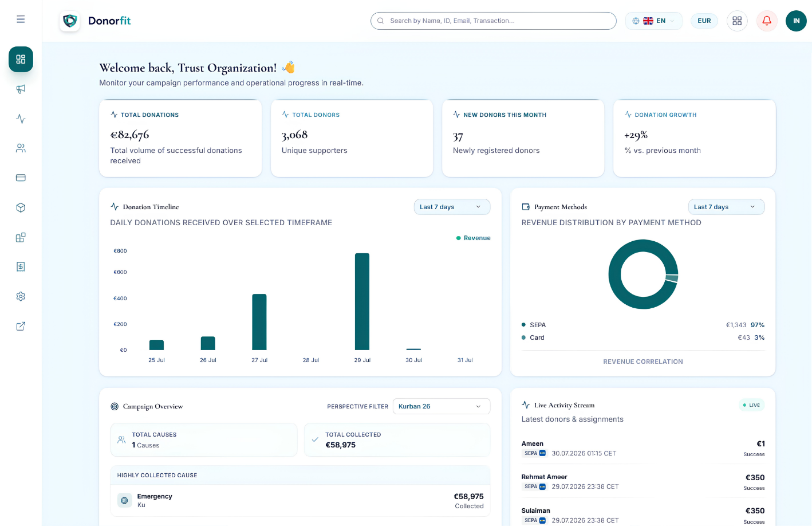Toggle the EUR currency button

[x=704, y=21]
